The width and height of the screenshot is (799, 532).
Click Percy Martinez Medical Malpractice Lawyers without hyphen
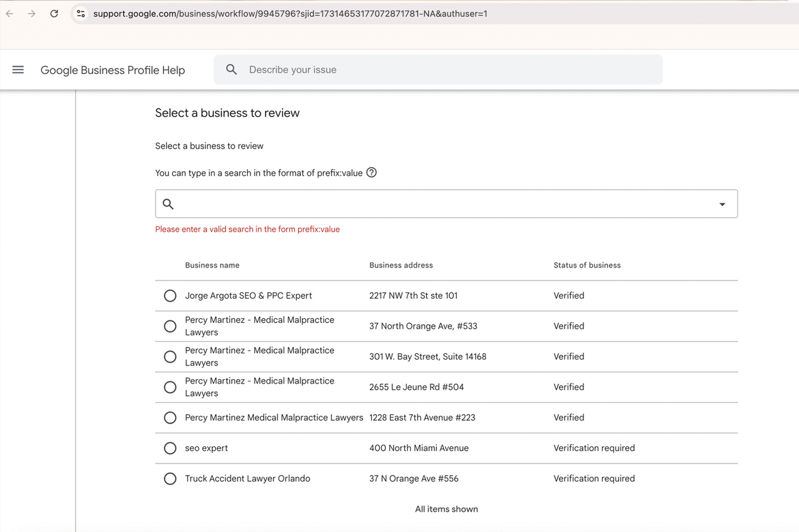(274, 417)
